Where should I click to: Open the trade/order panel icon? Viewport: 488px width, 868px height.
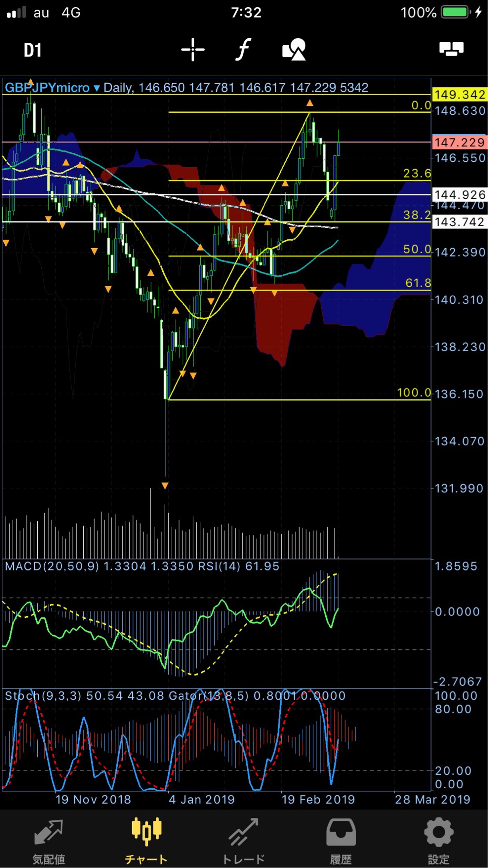(451, 49)
